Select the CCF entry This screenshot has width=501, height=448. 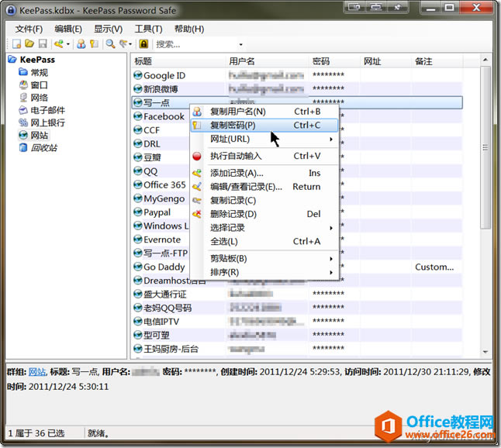(x=151, y=130)
